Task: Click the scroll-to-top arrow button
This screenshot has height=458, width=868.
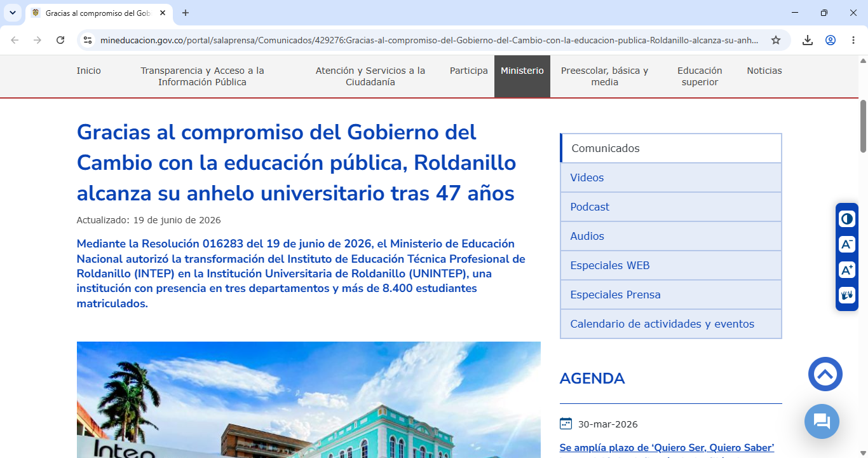Action: pyautogui.click(x=825, y=374)
